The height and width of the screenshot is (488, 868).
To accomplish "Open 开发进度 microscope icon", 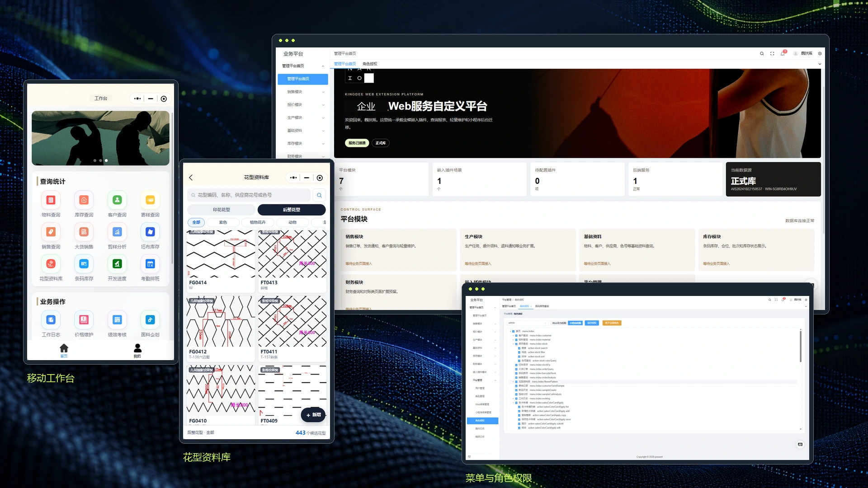I will [117, 263].
